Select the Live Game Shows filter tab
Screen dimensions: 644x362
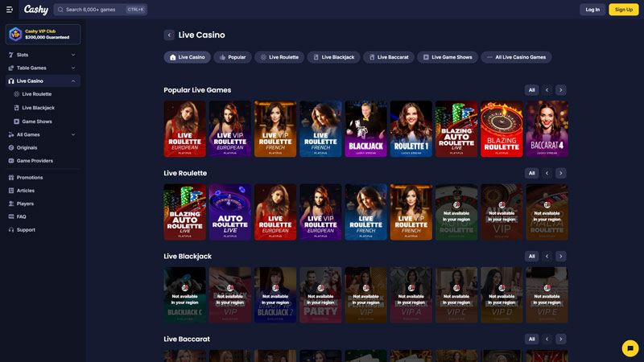pos(448,57)
